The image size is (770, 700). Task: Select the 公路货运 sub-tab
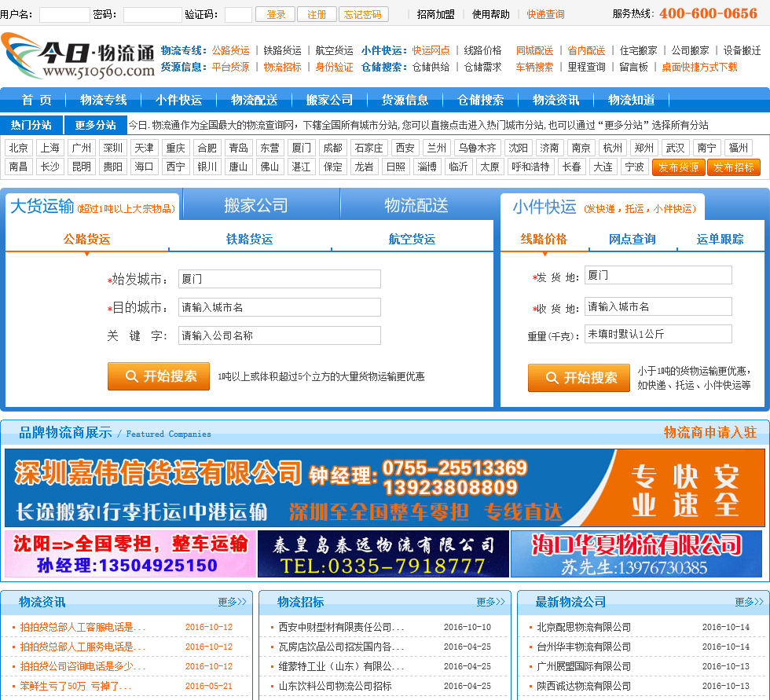86,239
